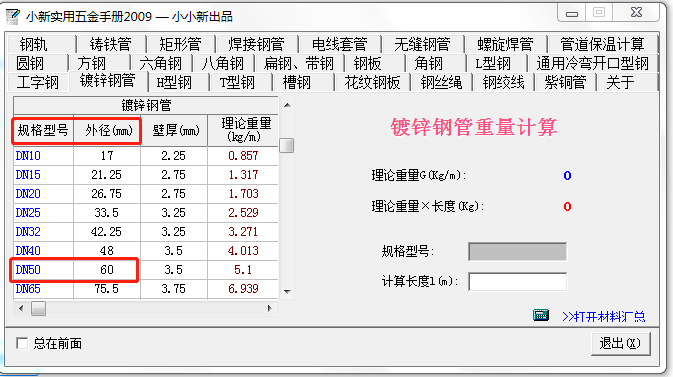673x377 pixels.
Task: Switch to the 六角钢 tab
Action: point(161,64)
